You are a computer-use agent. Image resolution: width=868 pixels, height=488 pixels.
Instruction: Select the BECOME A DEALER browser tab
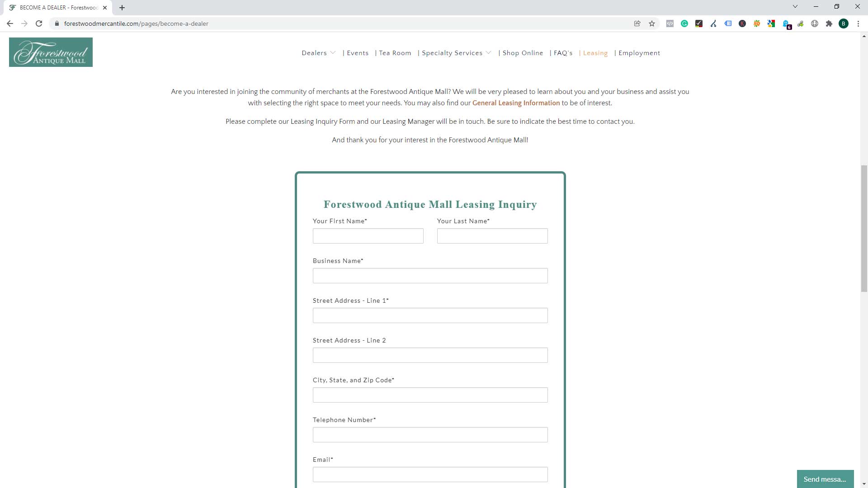coord(58,8)
